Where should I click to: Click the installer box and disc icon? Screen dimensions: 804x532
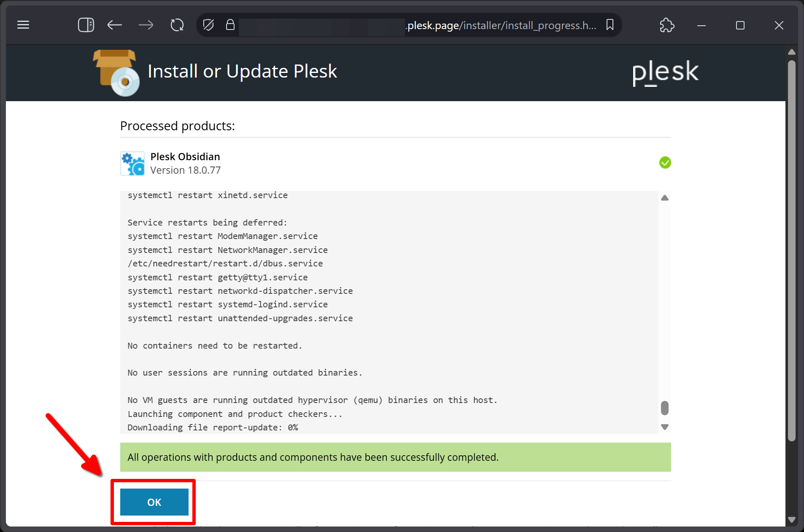[x=116, y=73]
